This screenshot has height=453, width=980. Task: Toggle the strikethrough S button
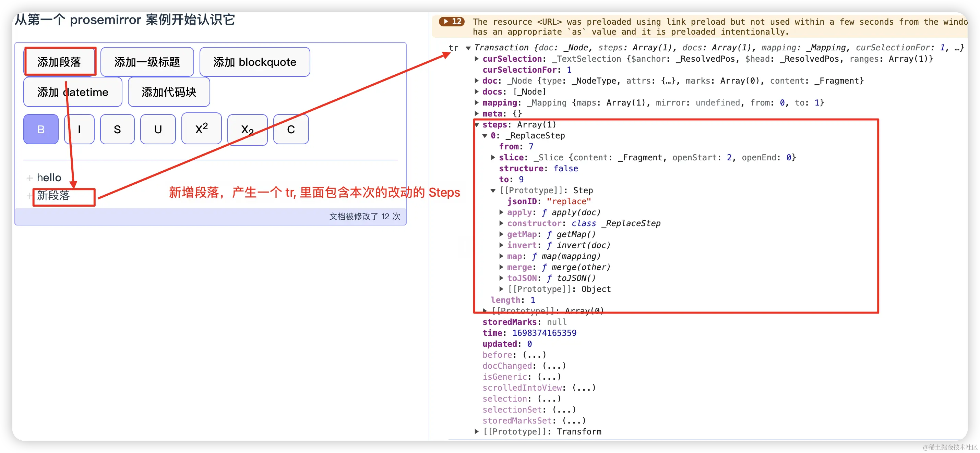[x=117, y=129]
